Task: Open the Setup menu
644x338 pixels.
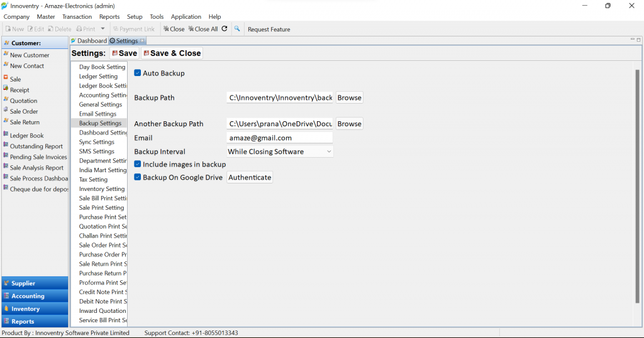Action: click(x=135, y=17)
